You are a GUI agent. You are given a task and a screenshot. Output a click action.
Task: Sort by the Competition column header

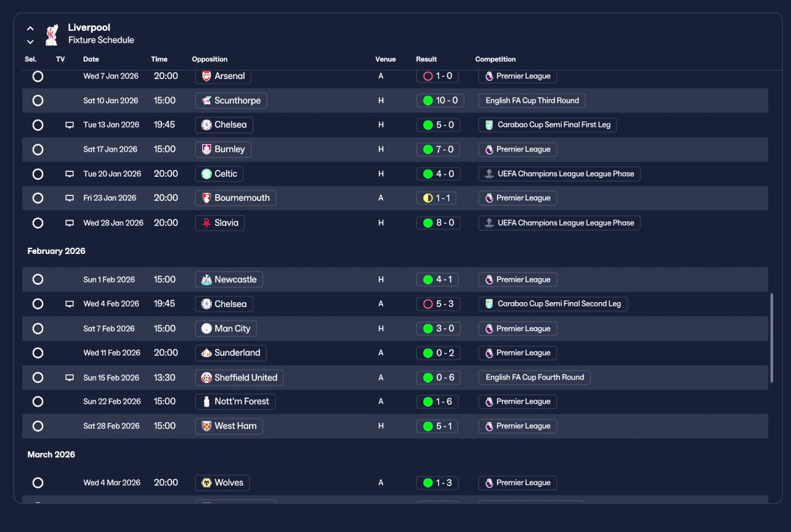(496, 59)
